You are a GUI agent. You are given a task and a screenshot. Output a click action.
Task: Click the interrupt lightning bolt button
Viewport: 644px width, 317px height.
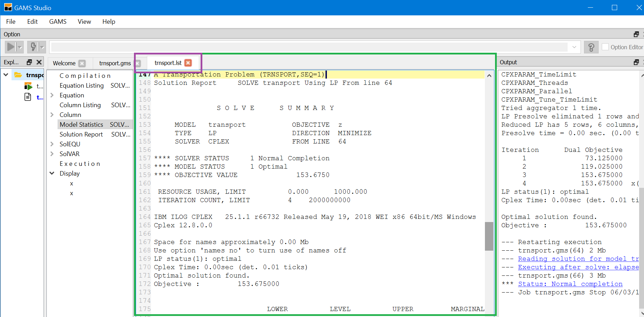(33, 47)
